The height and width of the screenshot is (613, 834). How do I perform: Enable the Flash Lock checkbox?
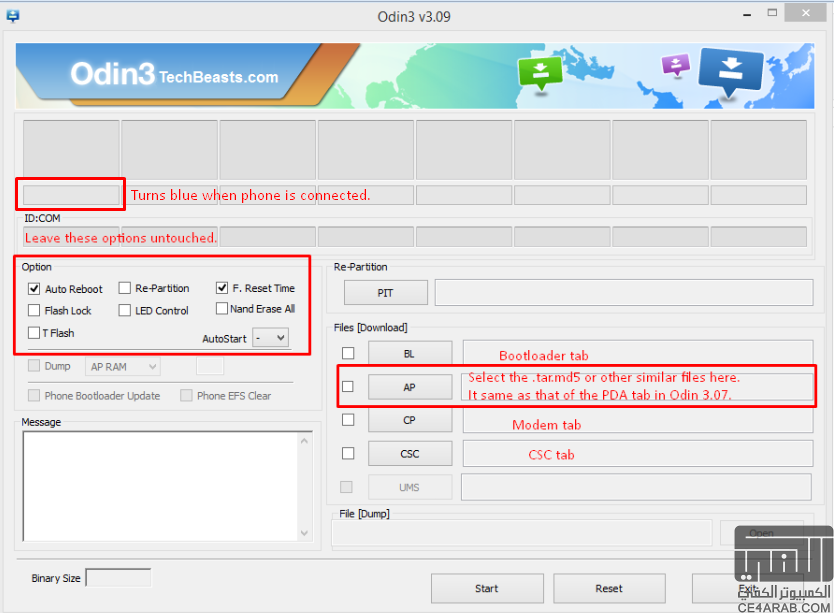click(x=34, y=310)
